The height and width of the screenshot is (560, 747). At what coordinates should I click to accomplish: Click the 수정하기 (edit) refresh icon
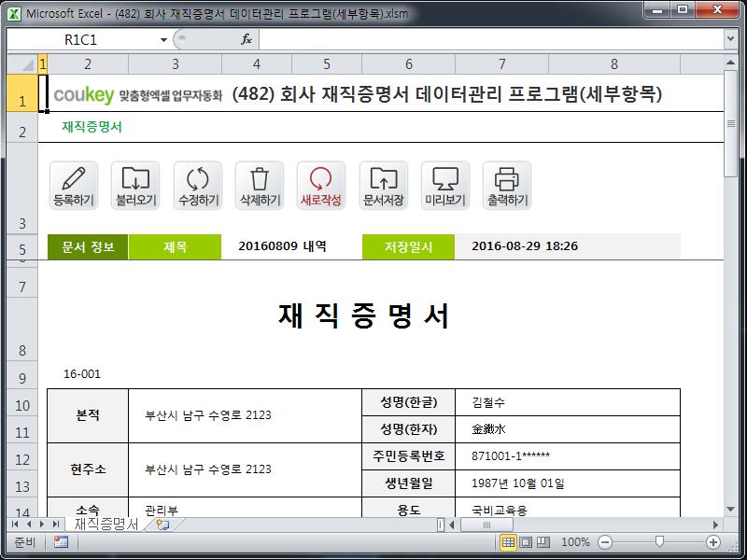click(x=198, y=186)
